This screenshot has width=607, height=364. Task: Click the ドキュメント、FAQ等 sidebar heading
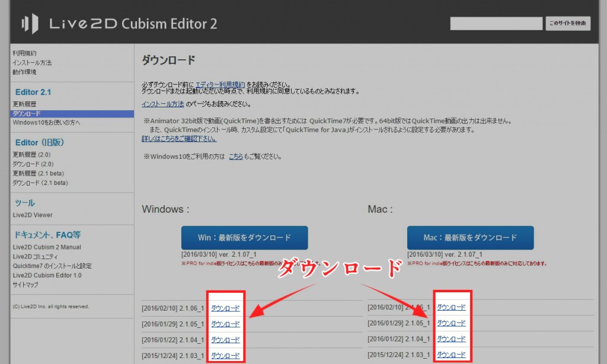pyautogui.click(x=47, y=235)
